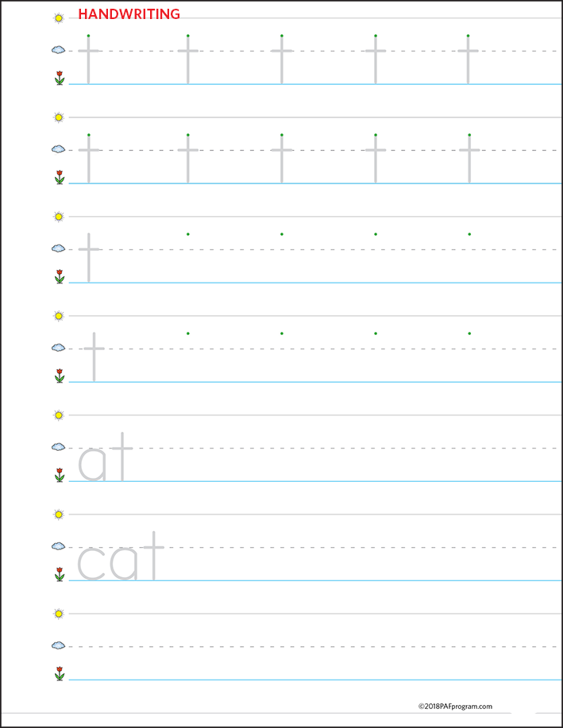Image resolution: width=563 pixels, height=728 pixels.
Task: Click the middle traceable t on the second row
Action: 281,159
